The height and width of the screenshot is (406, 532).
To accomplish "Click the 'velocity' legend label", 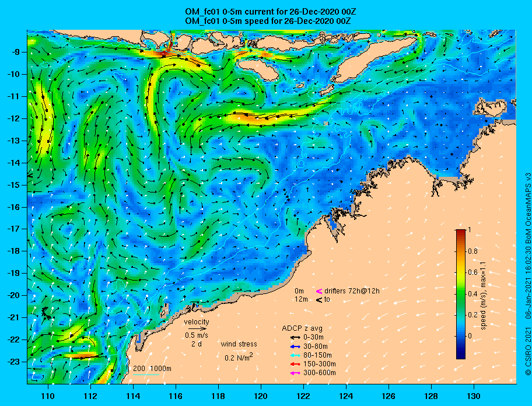I will click(x=197, y=321).
